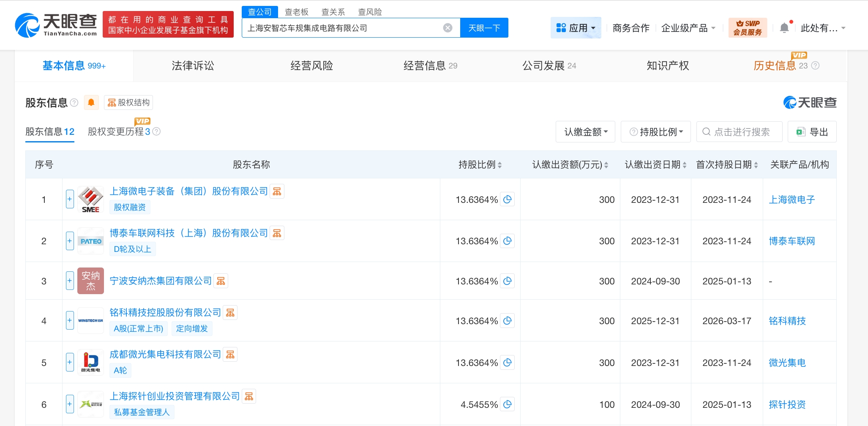Image resolution: width=868 pixels, height=426 pixels.
Task: Click the SVIP 会员服务 badge
Action: [747, 28]
